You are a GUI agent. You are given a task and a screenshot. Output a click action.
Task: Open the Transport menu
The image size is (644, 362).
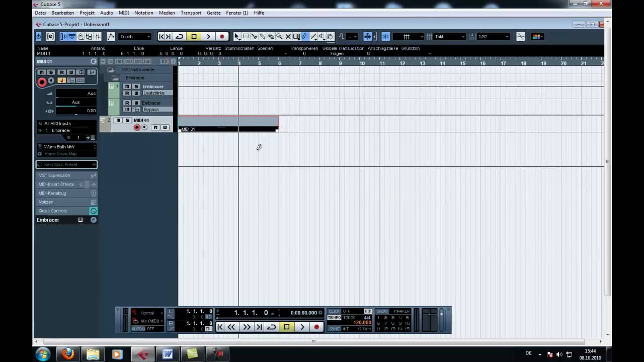(191, 13)
